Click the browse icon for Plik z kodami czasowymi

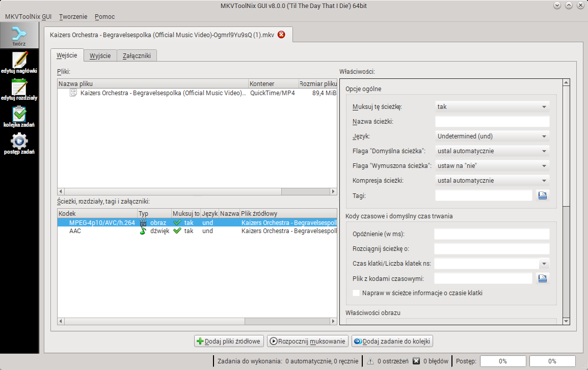click(542, 278)
